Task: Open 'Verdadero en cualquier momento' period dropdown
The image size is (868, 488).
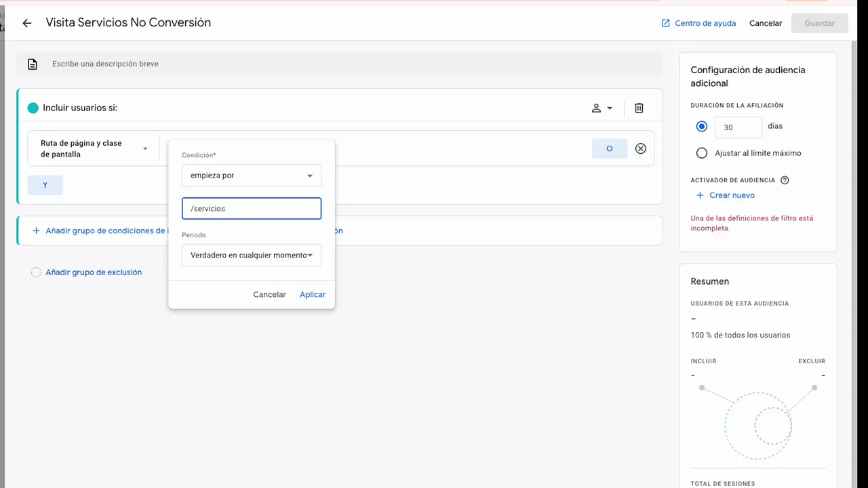Action: [252, 255]
